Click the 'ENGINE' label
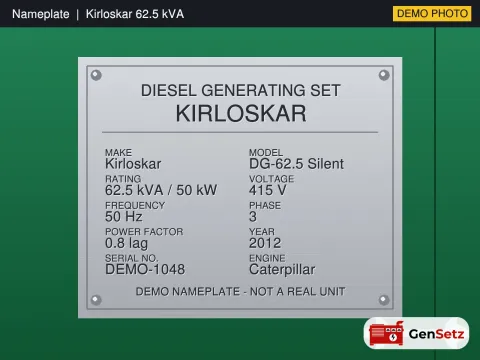 267,258
